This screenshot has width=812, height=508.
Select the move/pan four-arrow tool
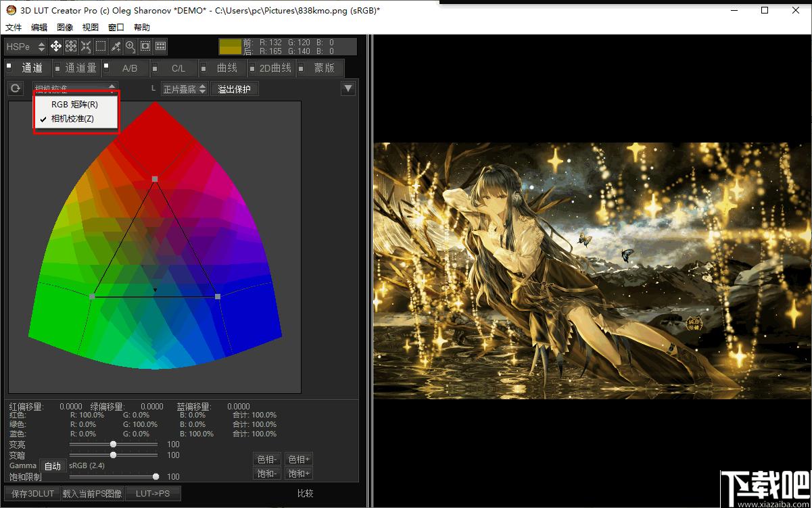[x=56, y=47]
